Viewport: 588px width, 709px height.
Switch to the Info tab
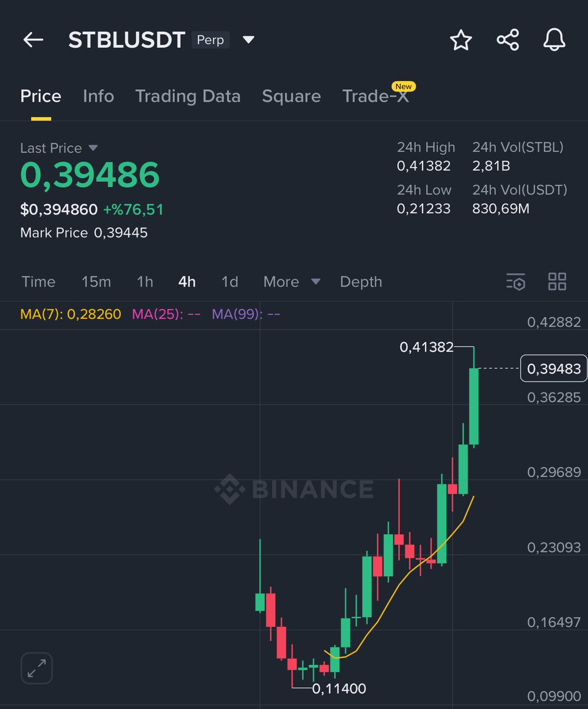click(98, 96)
